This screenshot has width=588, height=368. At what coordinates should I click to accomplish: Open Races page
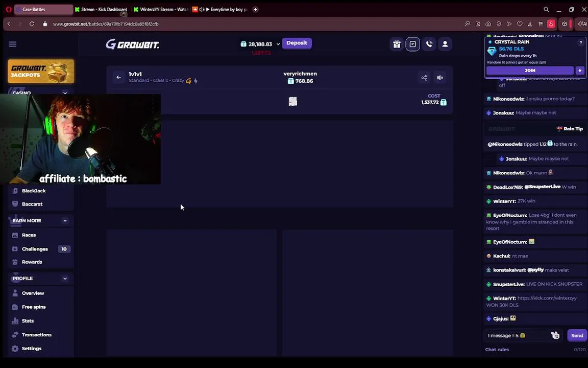pos(29,235)
